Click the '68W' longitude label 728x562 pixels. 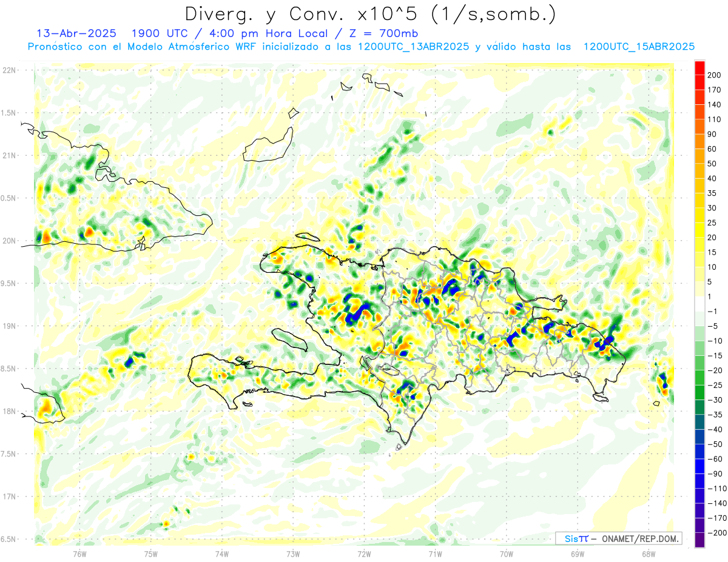coord(649,554)
